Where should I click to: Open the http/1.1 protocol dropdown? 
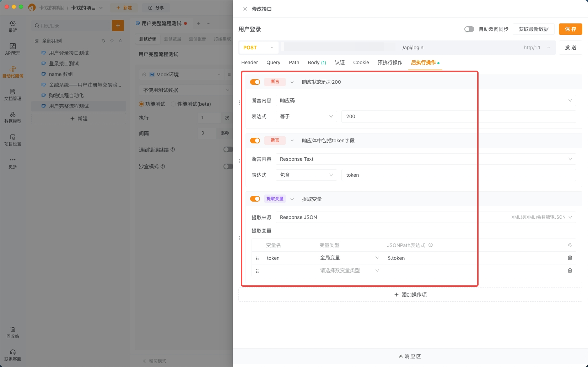(536, 48)
